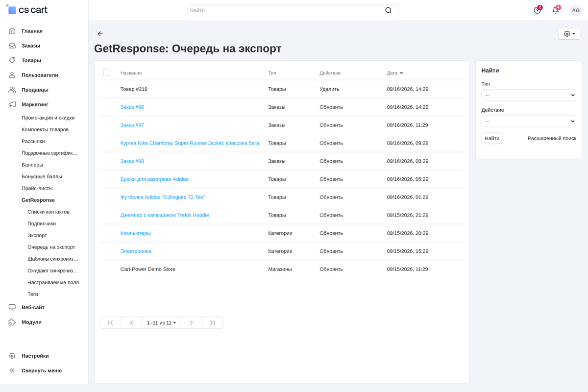The height and width of the screenshot is (392, 588).
Task: Open the Электроника category link
Action: click(x=136, y=251)
